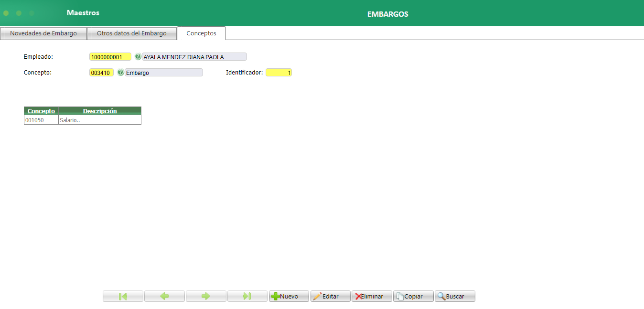Go to the first record arrow
Screen dimensions: 644x309
pyautogui.click(x=123, y=296)
